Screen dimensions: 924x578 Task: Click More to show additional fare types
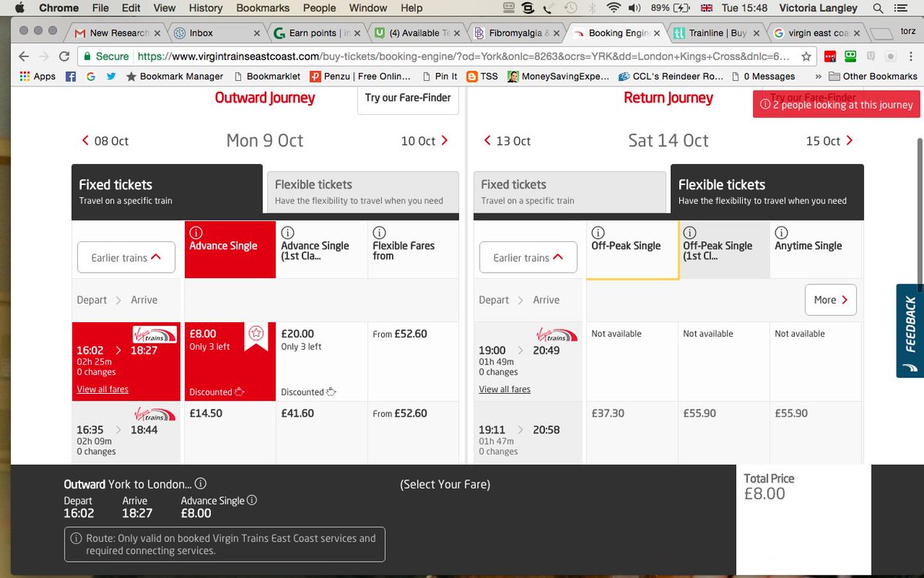coord(831,300)
